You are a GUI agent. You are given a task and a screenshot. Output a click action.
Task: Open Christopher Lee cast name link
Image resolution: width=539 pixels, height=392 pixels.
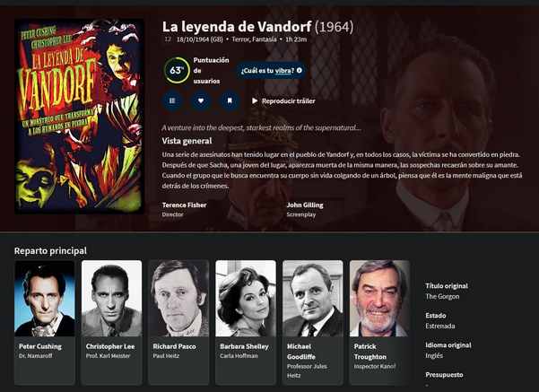click(x=110, y=346)
